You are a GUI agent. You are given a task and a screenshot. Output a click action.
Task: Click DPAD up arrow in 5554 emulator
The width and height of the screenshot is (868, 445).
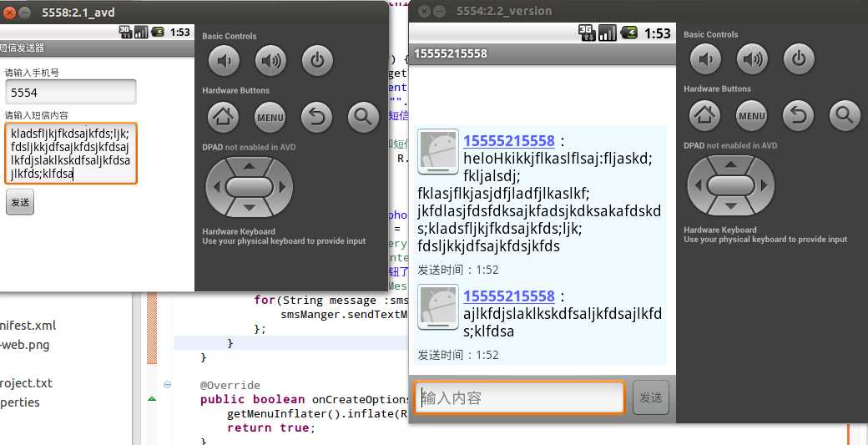(731, 164)
